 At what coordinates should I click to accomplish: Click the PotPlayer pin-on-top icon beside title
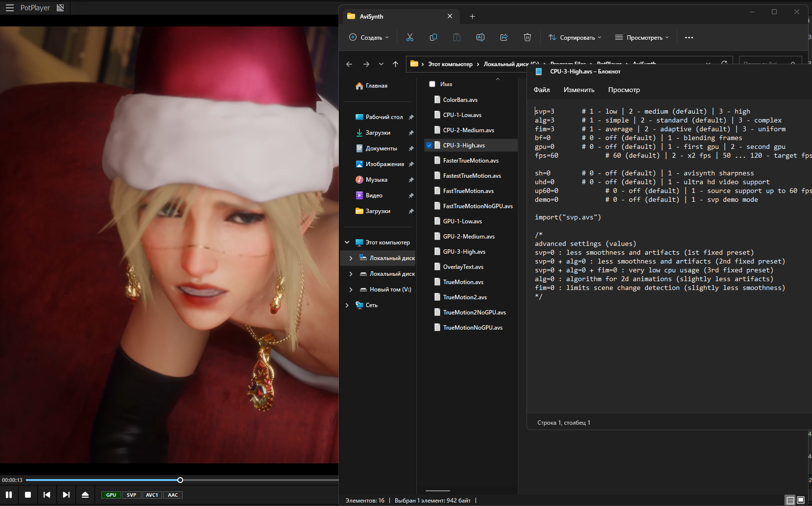click(x=60, y=8)
